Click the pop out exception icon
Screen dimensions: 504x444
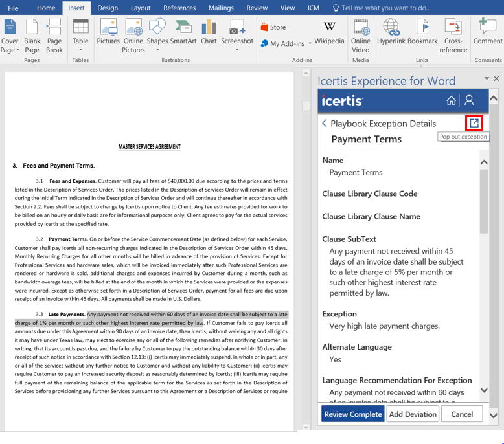click(474, 123)
